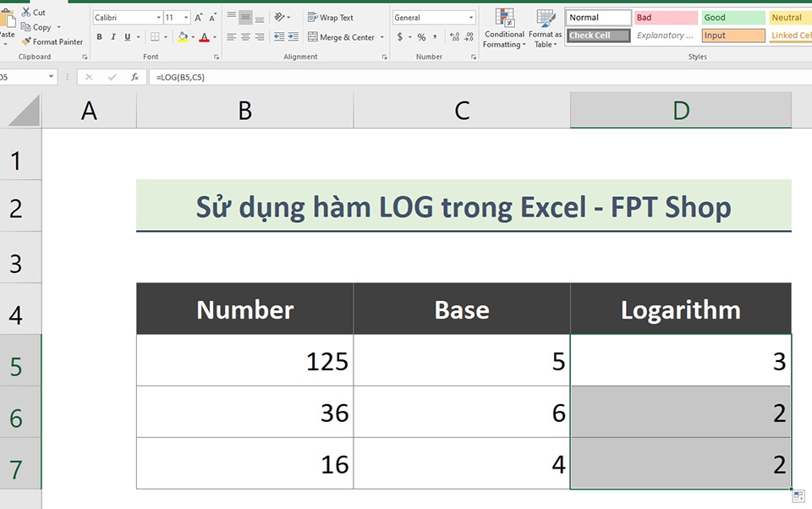
Task: Click the Auto Fill Options icon
Action: click(798, 496)
